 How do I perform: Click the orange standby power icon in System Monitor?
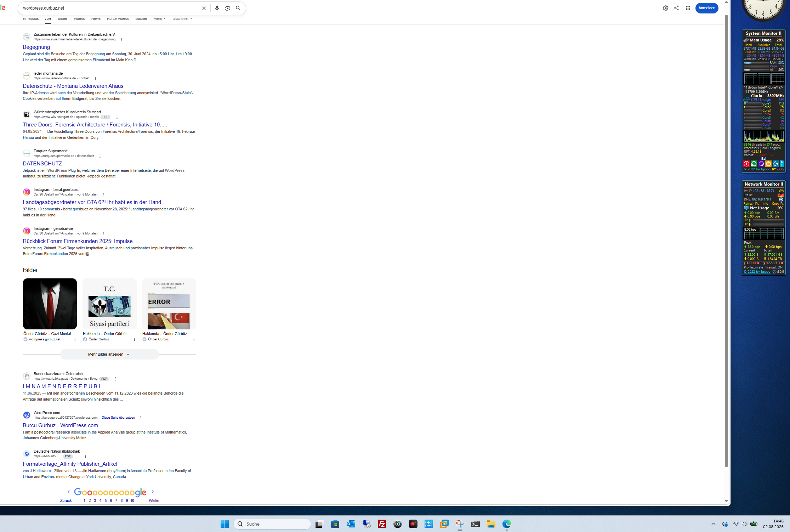pos(768,164)
